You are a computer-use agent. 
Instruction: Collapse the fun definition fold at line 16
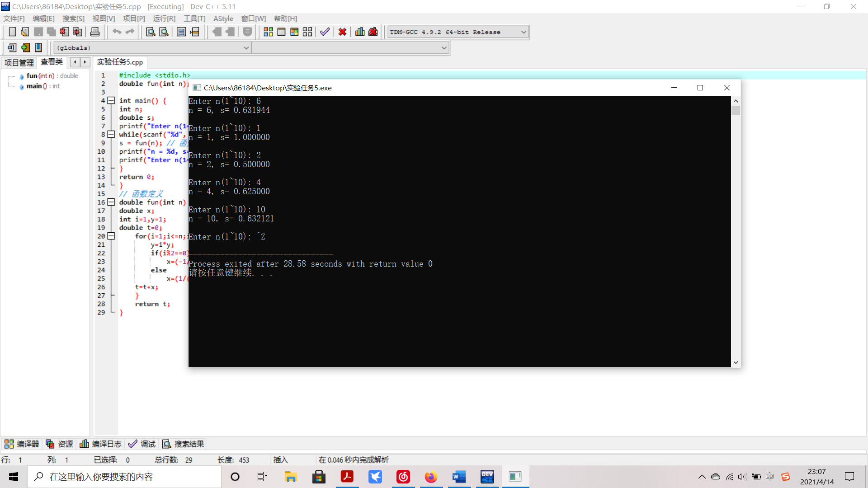pyautogui.click(x=111, y=202)
